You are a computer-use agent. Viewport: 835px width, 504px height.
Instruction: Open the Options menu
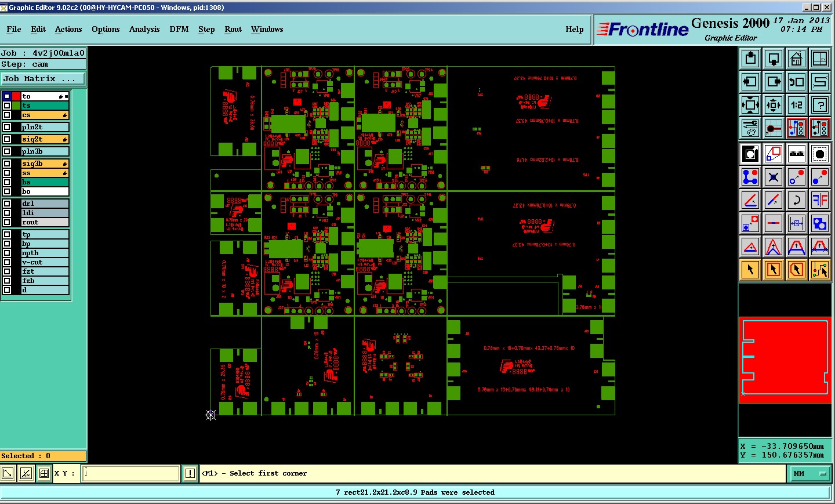(106, 29)
